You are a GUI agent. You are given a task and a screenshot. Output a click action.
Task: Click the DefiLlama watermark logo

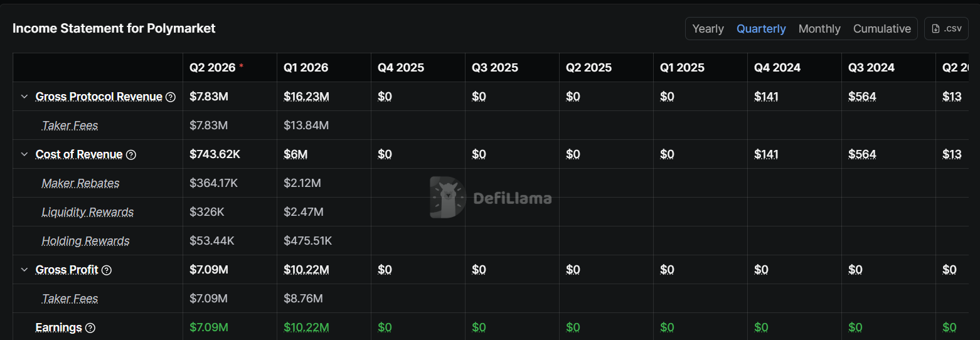tap(447, 198)
